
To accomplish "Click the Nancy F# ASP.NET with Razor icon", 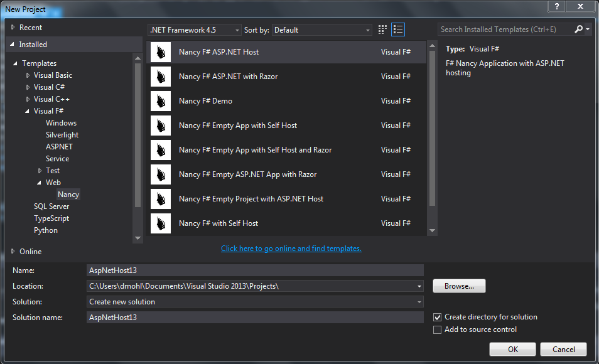I will 161,77.
